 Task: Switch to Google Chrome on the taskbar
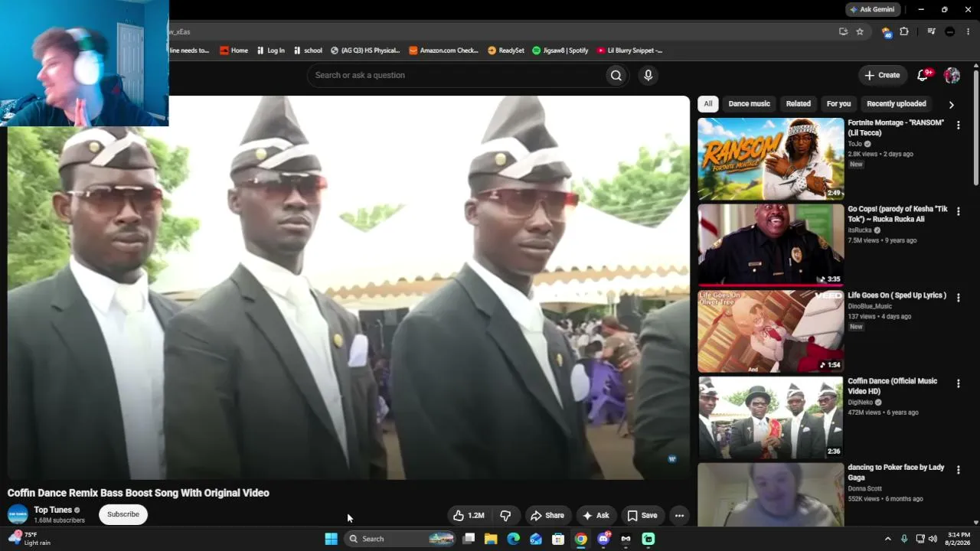(581, 539)
